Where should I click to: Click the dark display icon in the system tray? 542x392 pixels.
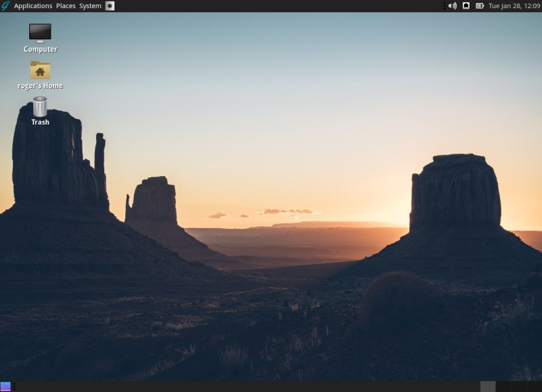(x=466, y=6)
